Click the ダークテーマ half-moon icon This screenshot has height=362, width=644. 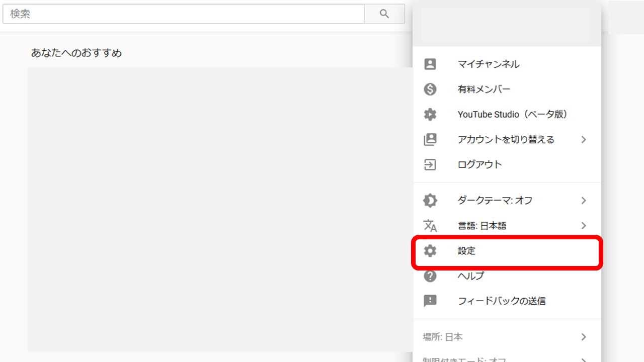(430, 201)
